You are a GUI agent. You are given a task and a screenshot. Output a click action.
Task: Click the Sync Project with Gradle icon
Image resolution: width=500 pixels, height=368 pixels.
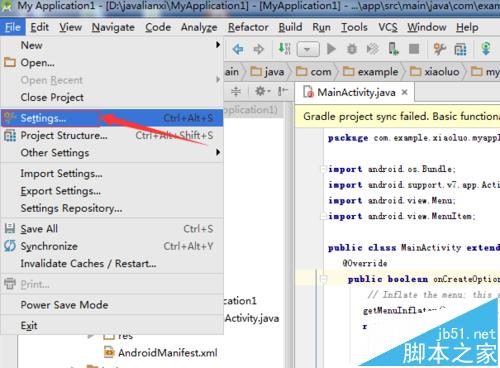[486, 49]
